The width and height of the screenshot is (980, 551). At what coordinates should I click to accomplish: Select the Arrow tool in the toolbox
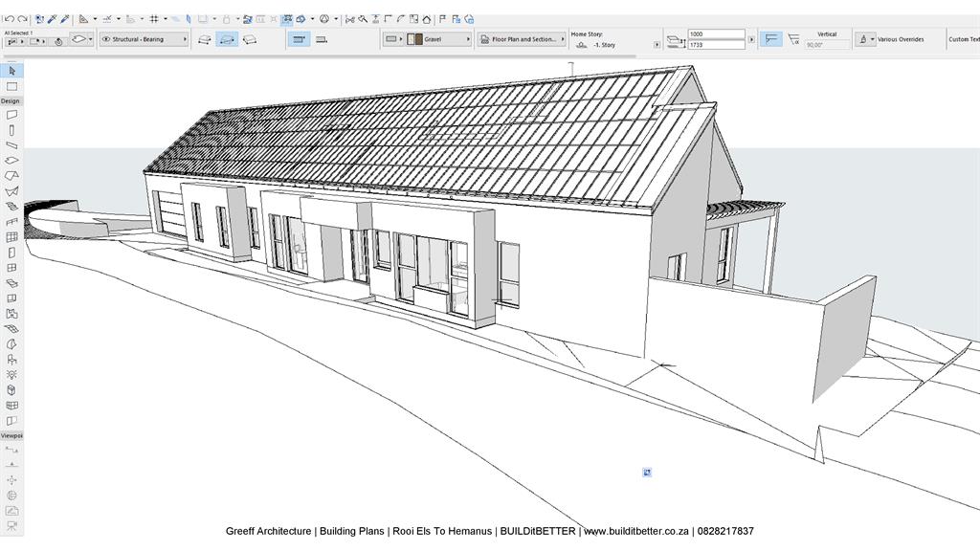pyautogui.click(x=11, y=71)
